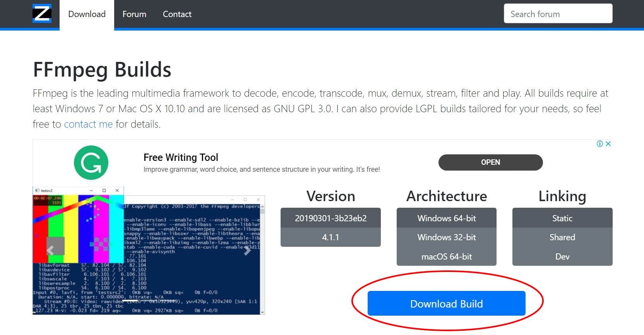Select Static linking
Viewport: 644px width, 335px height.
pos(562,218)
